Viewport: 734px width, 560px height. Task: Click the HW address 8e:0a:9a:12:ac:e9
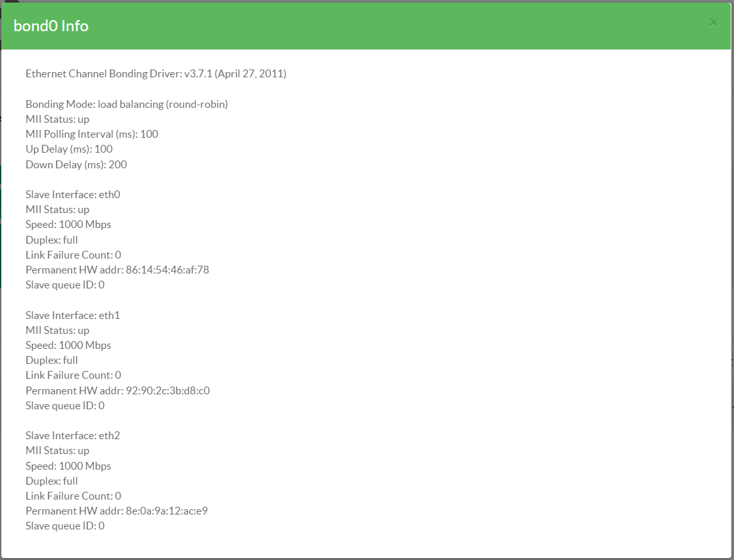(166, 511)
